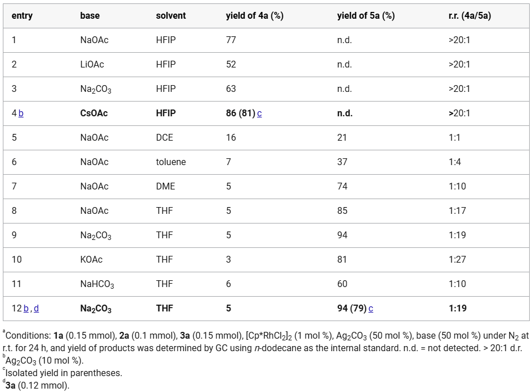This screenshot has width=532, height=392.
Task: Click the "entry" column header
Action: coord(22,16)
